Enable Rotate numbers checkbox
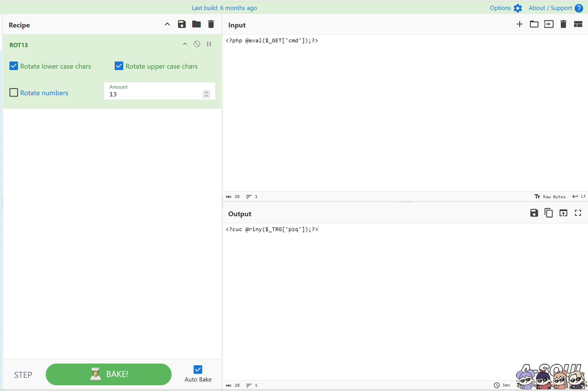Viewport: 588px width, 391px height. pyautogui.click(x=14, y=93)
